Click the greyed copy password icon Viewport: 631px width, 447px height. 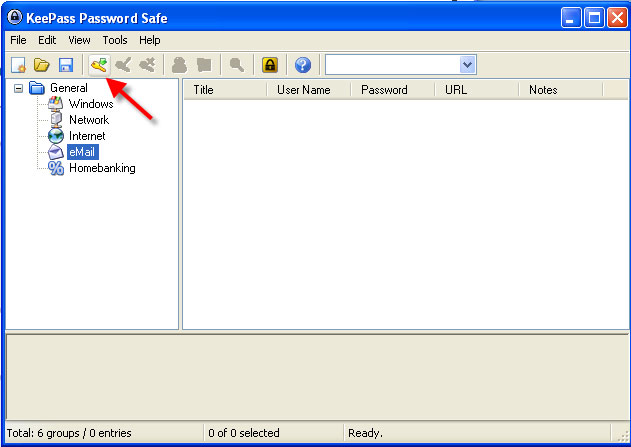click(x=204, y=65)
